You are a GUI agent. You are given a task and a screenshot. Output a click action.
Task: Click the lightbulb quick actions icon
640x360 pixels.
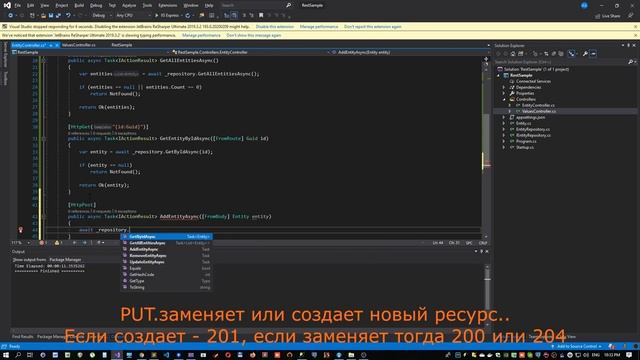click(x=21, y=230)
